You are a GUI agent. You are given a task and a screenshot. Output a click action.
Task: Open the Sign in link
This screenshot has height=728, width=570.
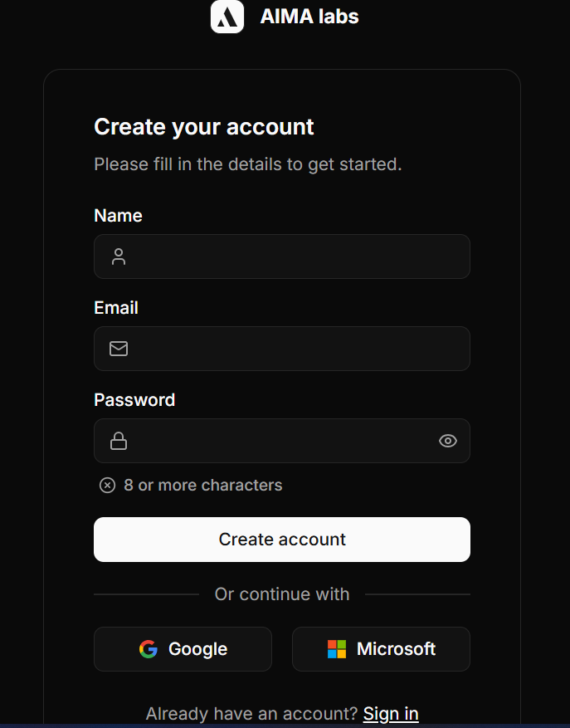(x=390, y=713)
